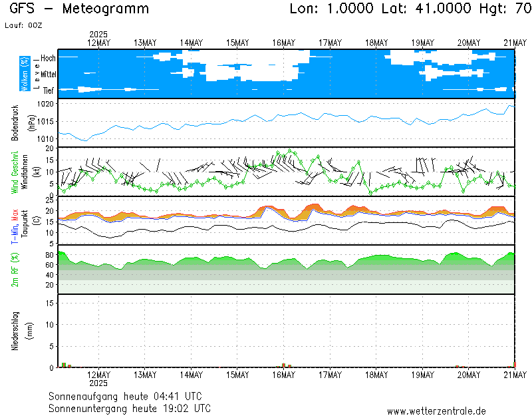Click the "Sonnenuntergang heute 19:02 UTC" line
The height and width of the screenshot is (416, 532).
(x=130, y=408)
